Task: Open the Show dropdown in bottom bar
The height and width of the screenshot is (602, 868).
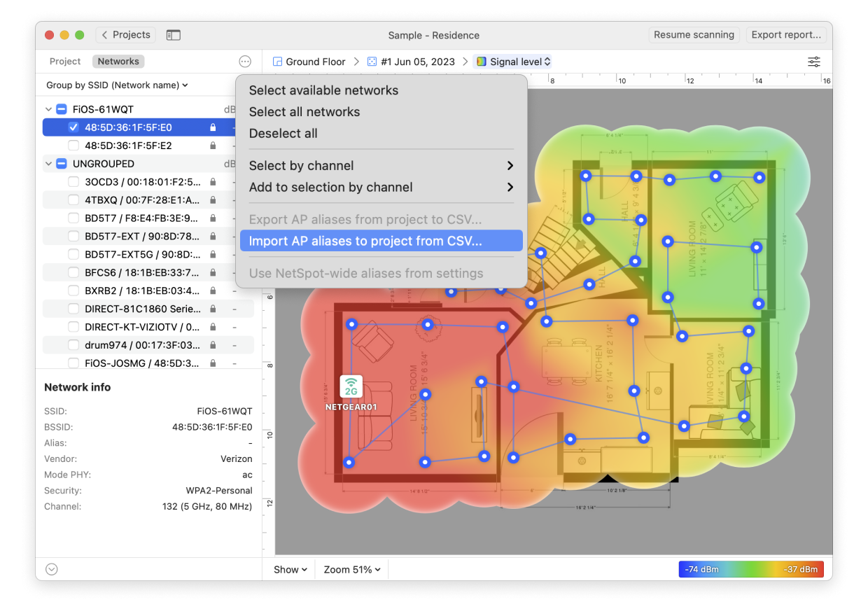Action: [290, 570]
